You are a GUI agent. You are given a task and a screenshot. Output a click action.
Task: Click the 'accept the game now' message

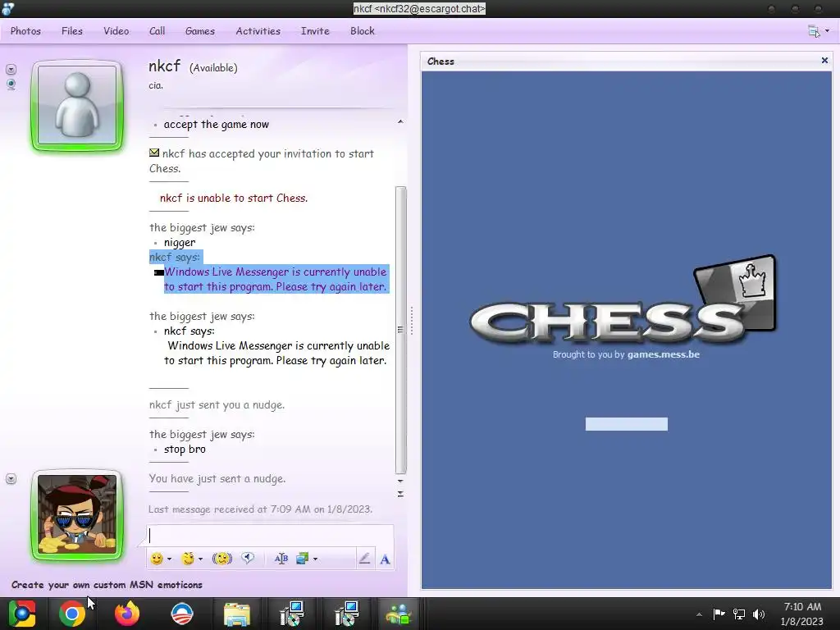(x=217, y=125)
